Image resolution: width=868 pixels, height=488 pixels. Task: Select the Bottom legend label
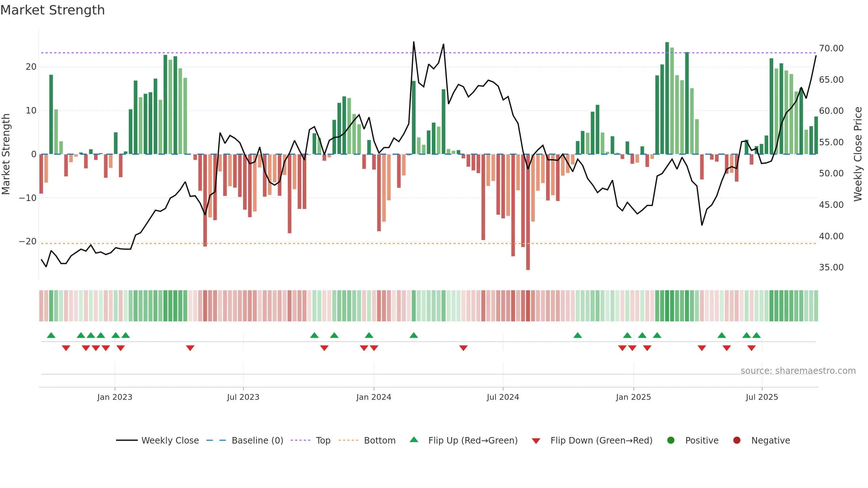click(380, 441)
